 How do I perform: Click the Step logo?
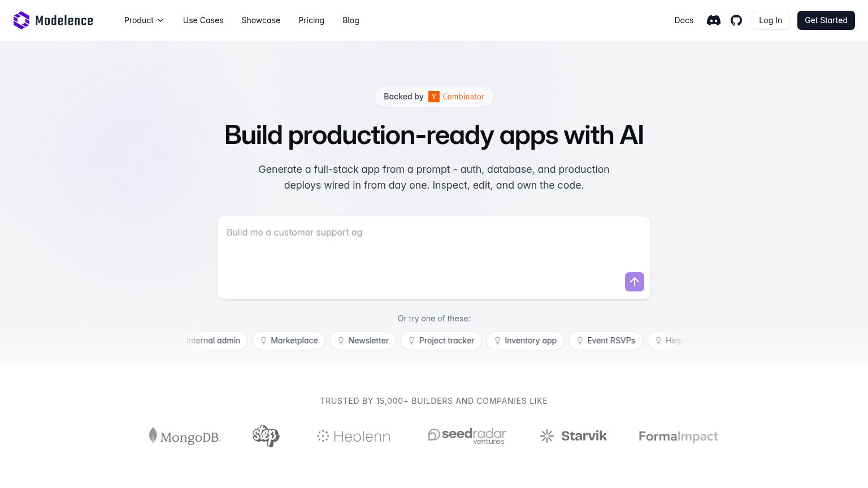pyautogui.click(x=266, y=436)
